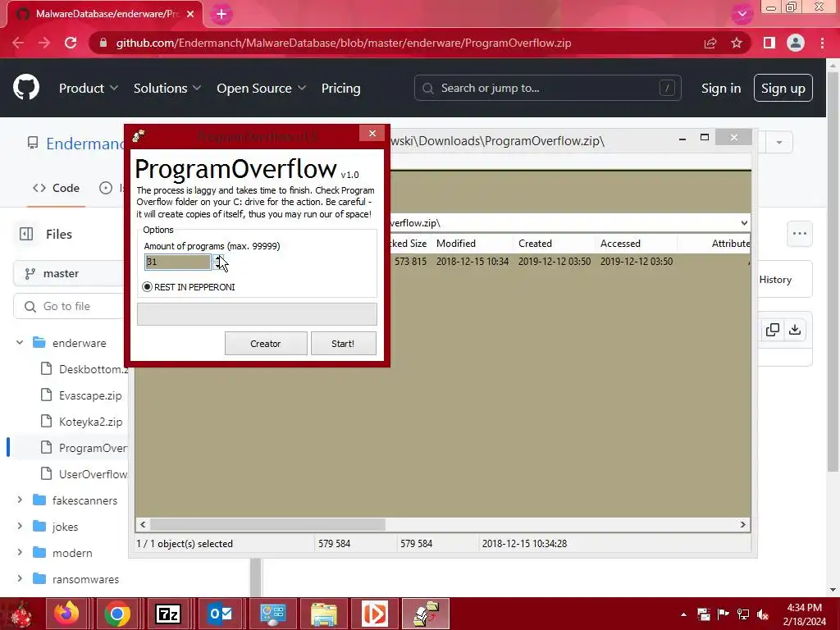Click the Sign up button
This screenshot has width=840, height=630.
pos(783,88)
